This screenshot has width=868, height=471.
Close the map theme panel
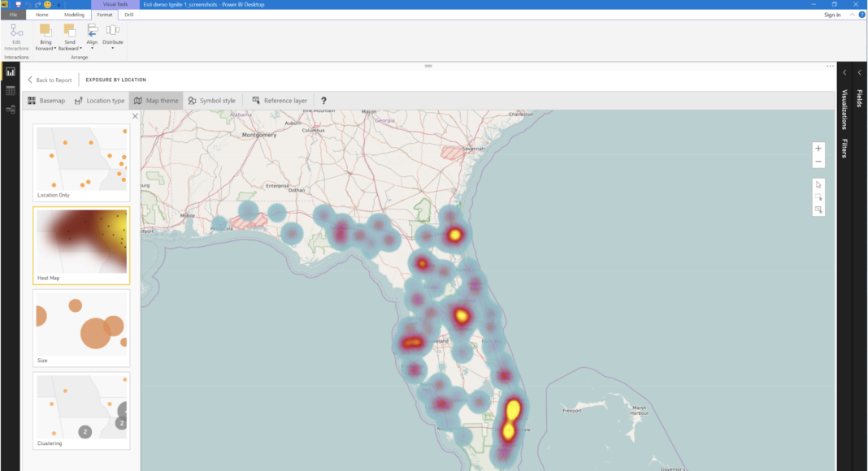[x=135, y=116]
